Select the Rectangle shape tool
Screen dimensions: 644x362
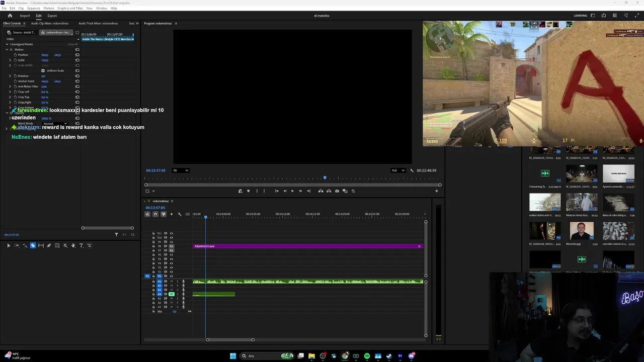[x=57, y=245]
